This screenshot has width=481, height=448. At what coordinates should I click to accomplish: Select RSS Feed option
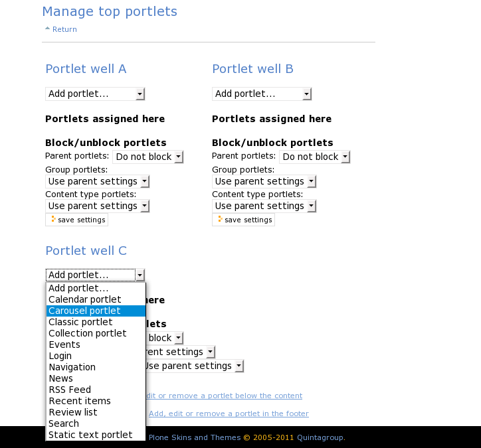point(70,390)
